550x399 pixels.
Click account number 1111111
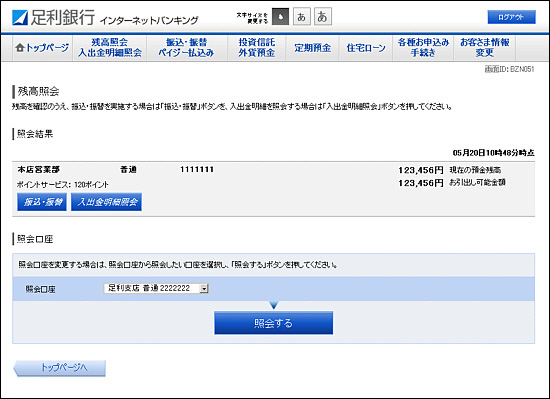[x=197, y=170]
